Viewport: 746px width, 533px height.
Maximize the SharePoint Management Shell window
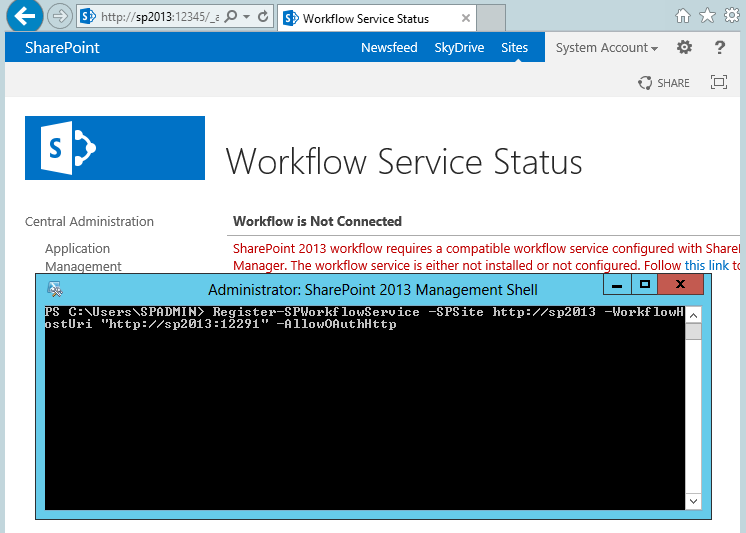645,284
